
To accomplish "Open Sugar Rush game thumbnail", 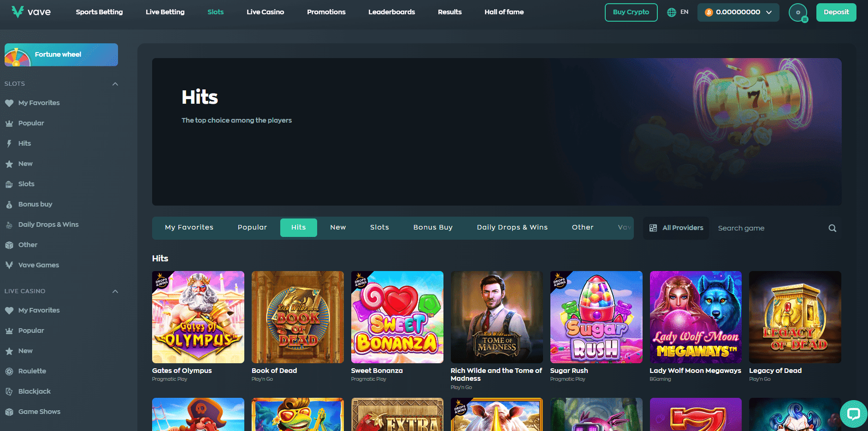I will click(596, 317).
